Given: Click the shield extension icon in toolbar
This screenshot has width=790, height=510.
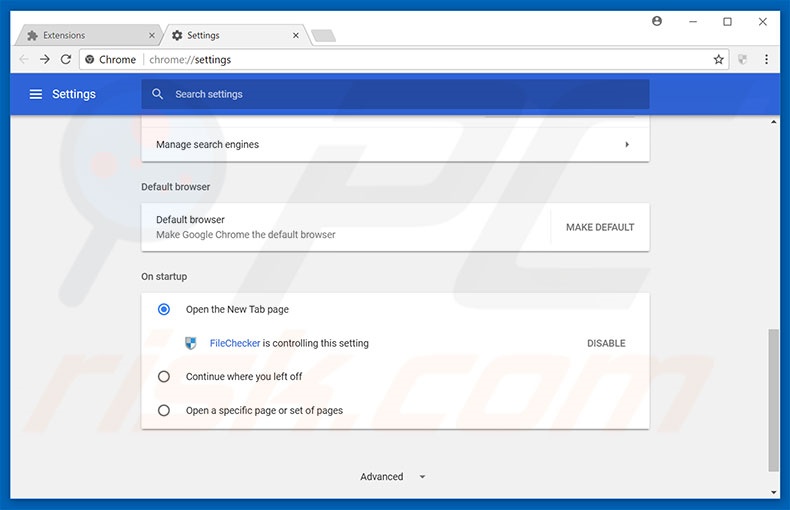Looking at the screenshot, I should 742,59.
